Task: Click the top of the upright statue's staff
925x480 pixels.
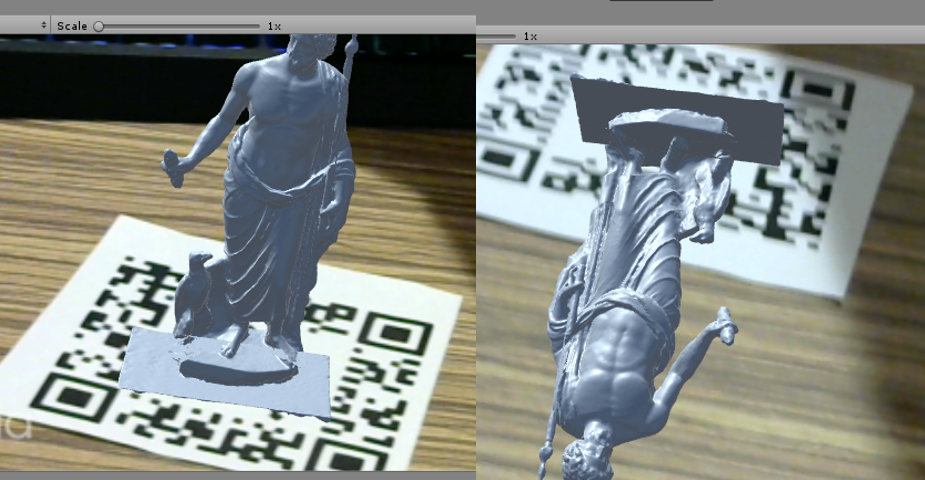Action: (x=351, y=45)
